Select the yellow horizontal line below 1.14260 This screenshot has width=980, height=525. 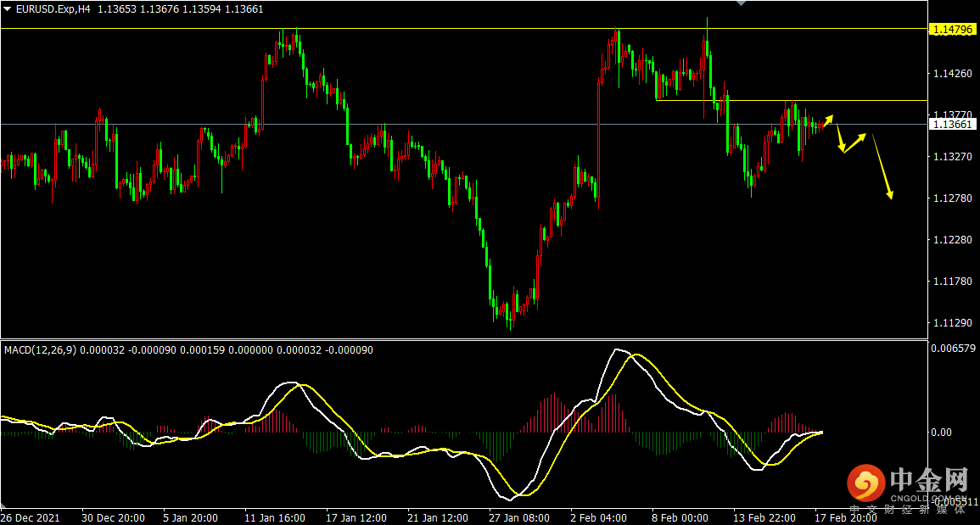pyautogui.click(x=789, y=100)
